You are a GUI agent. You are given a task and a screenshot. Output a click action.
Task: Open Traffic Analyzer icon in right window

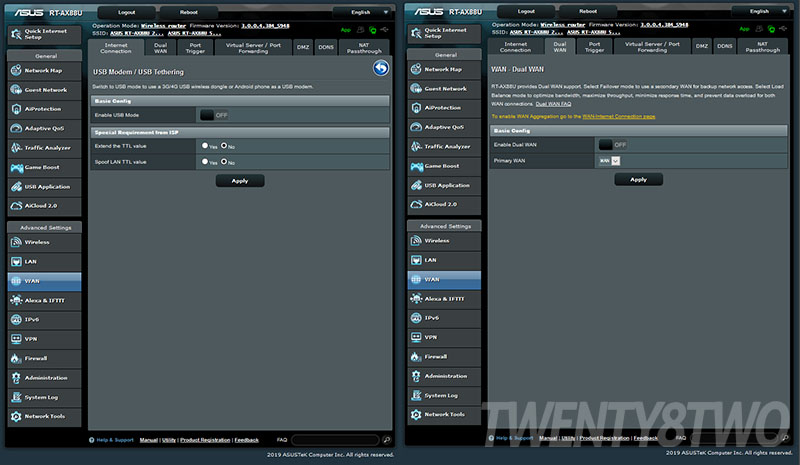(x=416, y=146)
